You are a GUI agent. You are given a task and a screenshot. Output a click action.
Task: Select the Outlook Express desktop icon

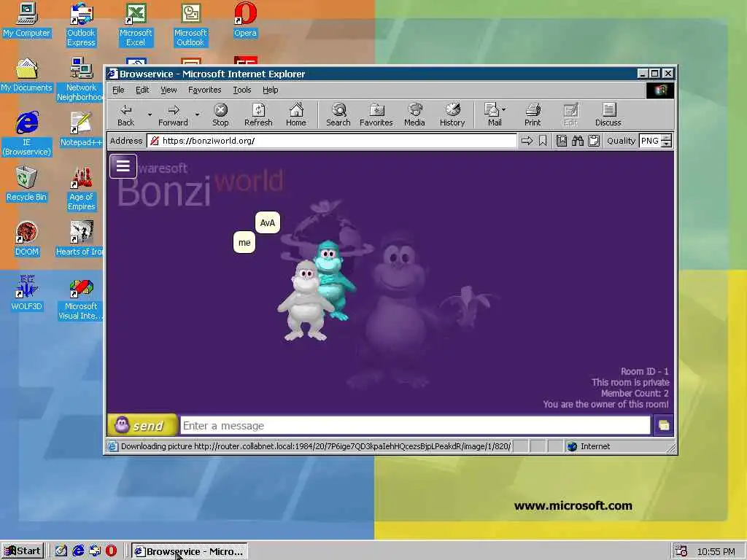point(81,25)
